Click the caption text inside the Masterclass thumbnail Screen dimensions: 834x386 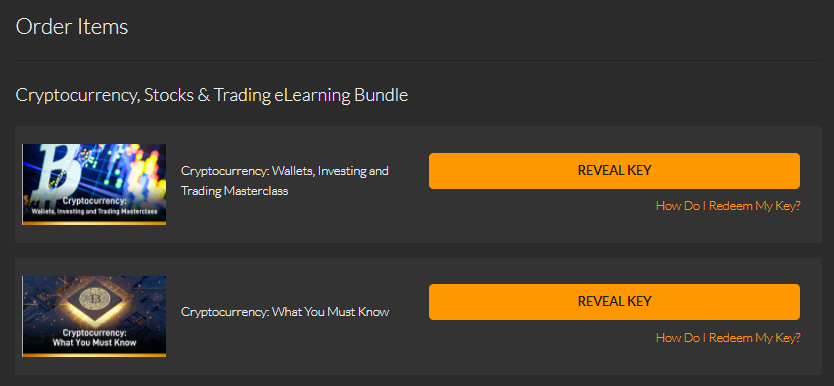94,206
